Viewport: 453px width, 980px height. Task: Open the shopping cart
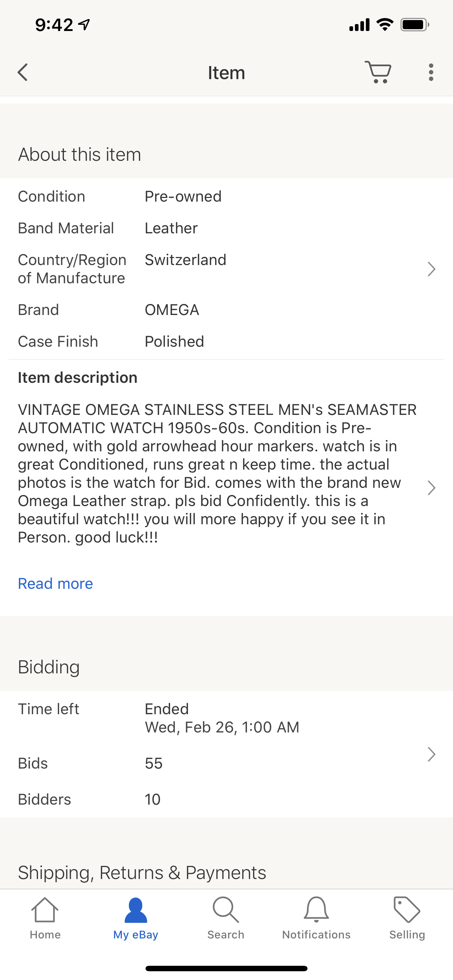tap(378, 72)
